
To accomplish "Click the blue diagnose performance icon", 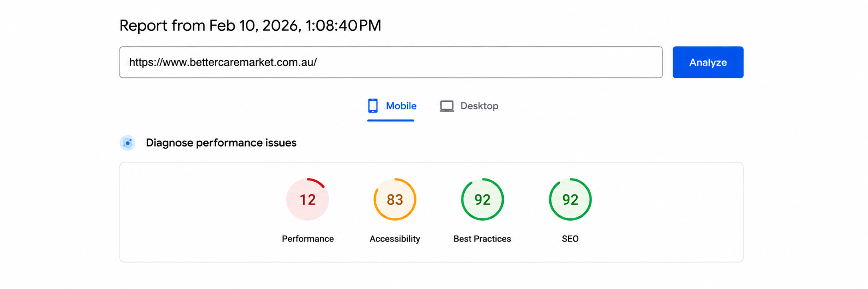I will click(x=127, y=143).
